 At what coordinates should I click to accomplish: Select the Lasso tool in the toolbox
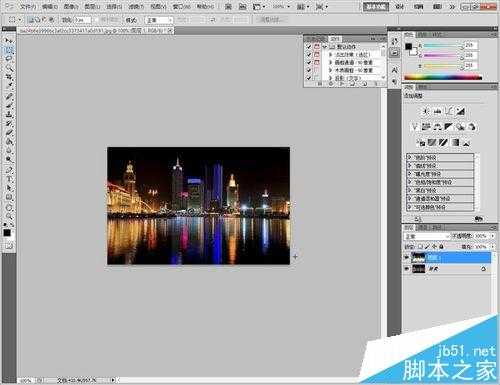coord(9,59)
